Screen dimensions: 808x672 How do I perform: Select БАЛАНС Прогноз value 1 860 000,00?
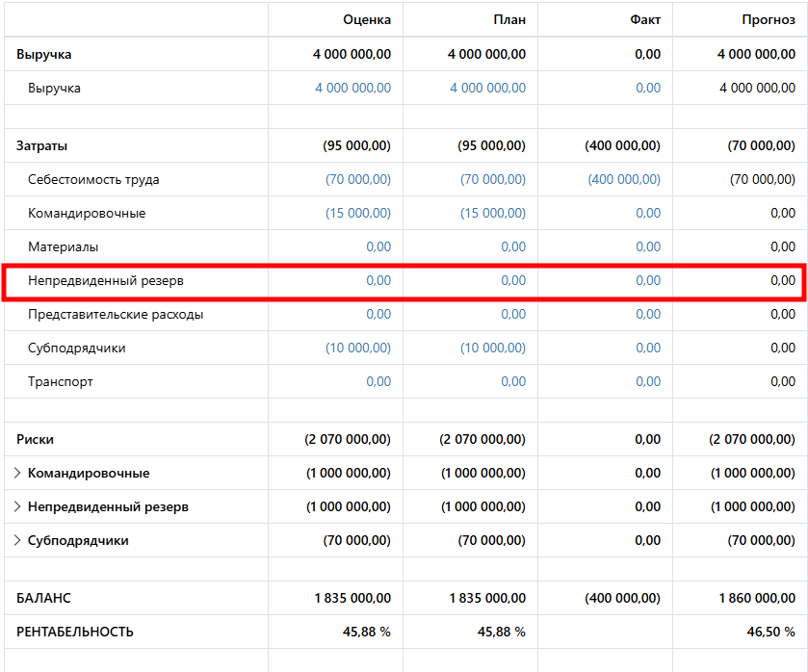(757, 598)
